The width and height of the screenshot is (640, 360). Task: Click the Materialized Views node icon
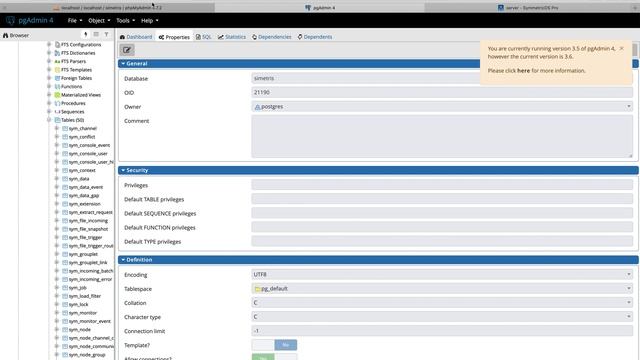point(57,95)
